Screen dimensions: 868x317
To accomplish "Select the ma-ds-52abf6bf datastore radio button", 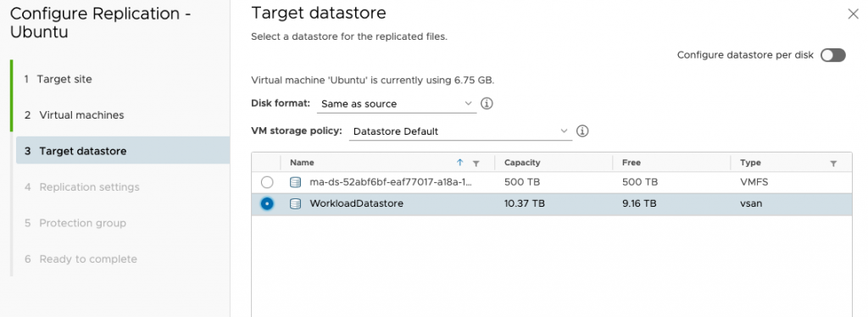I will point(267,182).
